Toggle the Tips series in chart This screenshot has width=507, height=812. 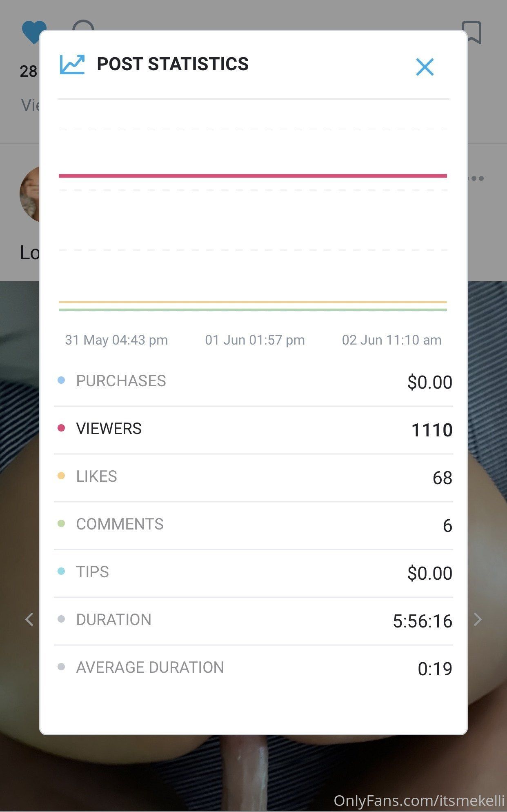[x=253, y=573]
